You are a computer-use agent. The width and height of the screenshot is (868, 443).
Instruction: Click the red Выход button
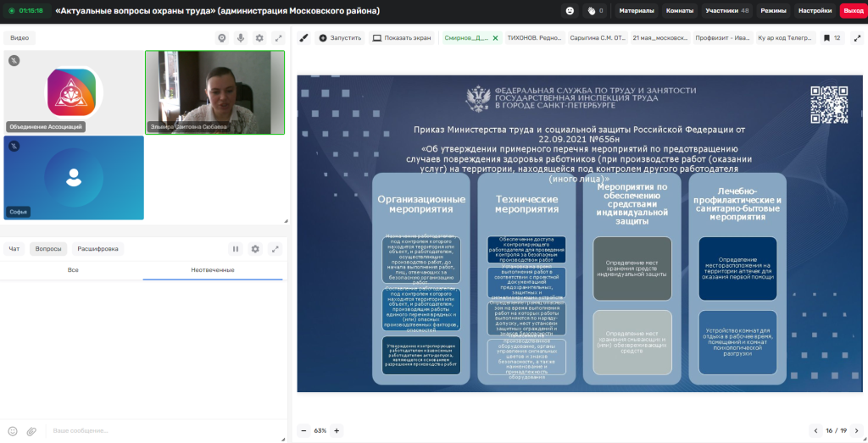tap(853, 10)
